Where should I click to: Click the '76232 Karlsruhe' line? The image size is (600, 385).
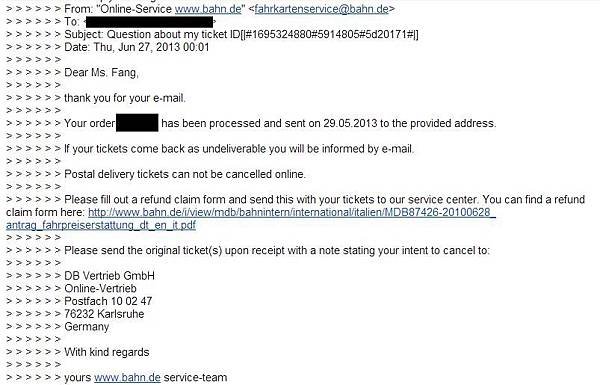pos(104,314)
